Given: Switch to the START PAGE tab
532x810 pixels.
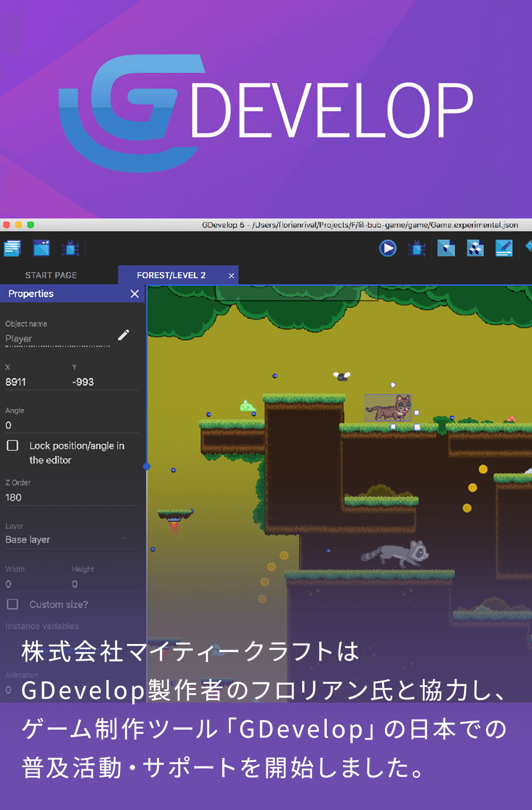Looking at the screenshot, I should pos(51,275).
